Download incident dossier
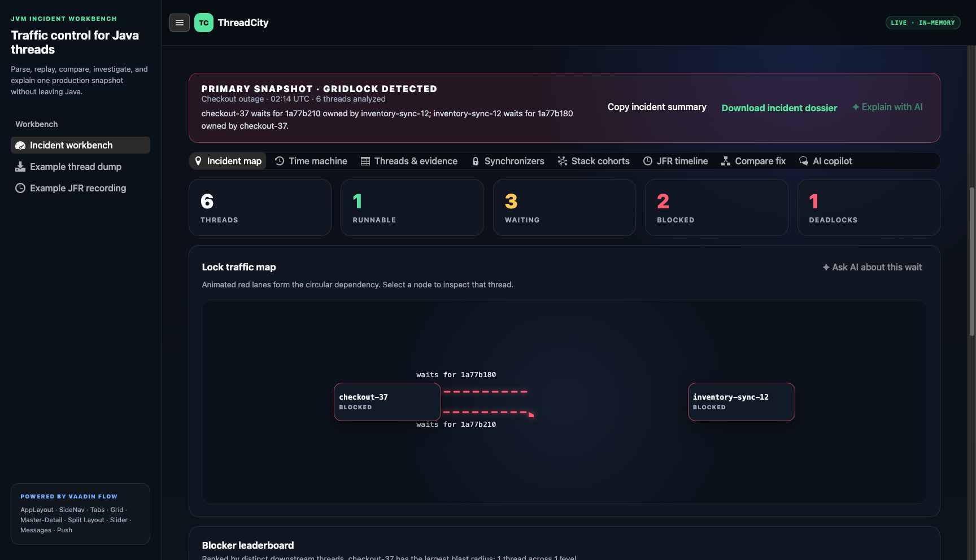Viewport: 976px width, 560px height. 779,108
